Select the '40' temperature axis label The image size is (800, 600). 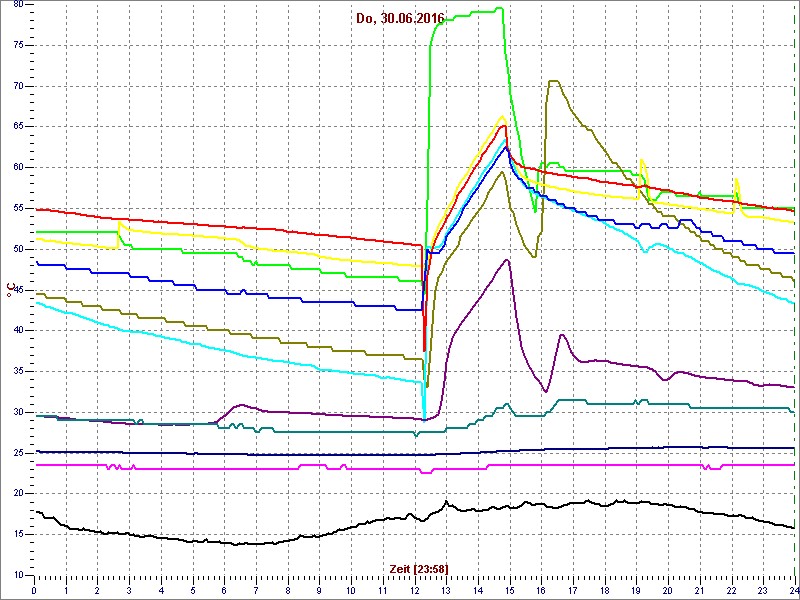click(x=18, y=331)
